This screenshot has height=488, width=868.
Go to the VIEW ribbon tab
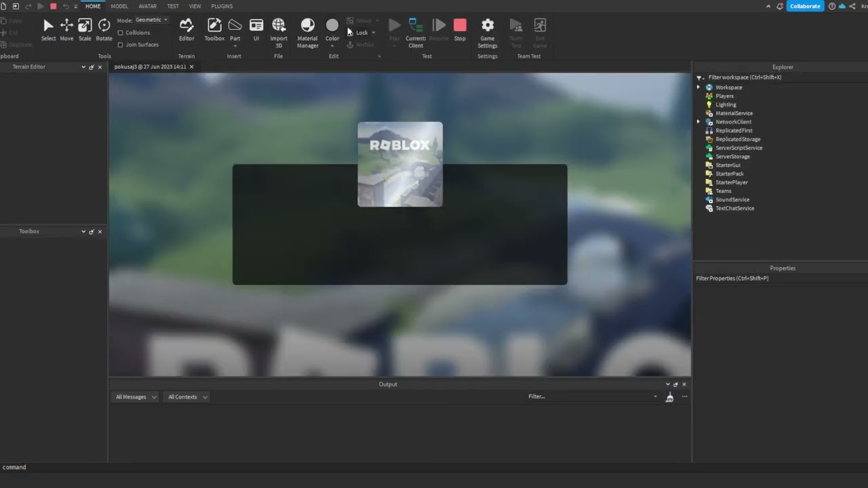point(195,6)
